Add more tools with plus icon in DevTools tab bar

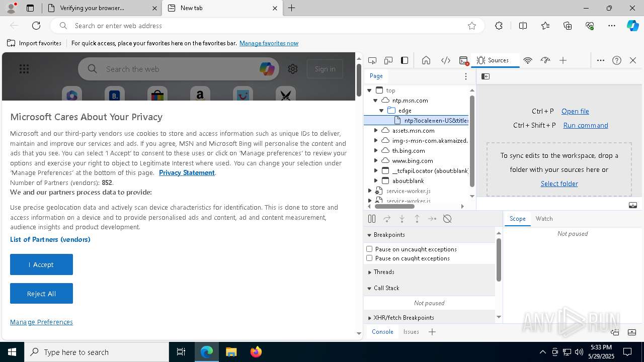[563, 60]
